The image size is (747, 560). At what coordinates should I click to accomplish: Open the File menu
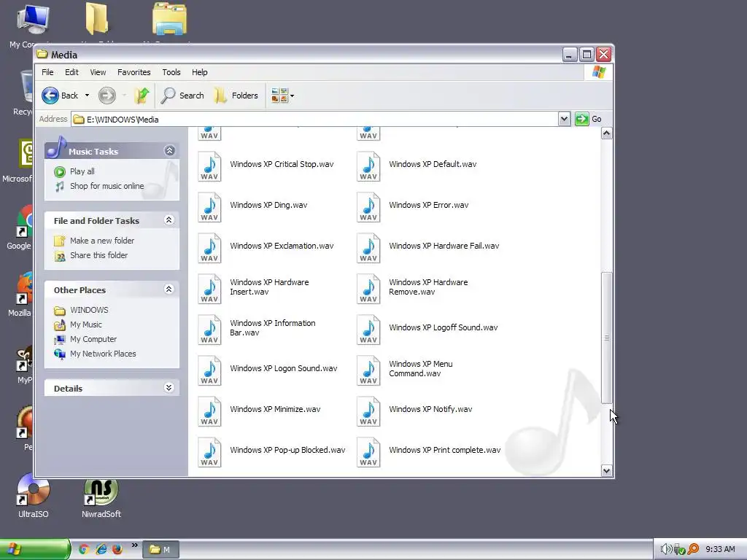point(47,72)
